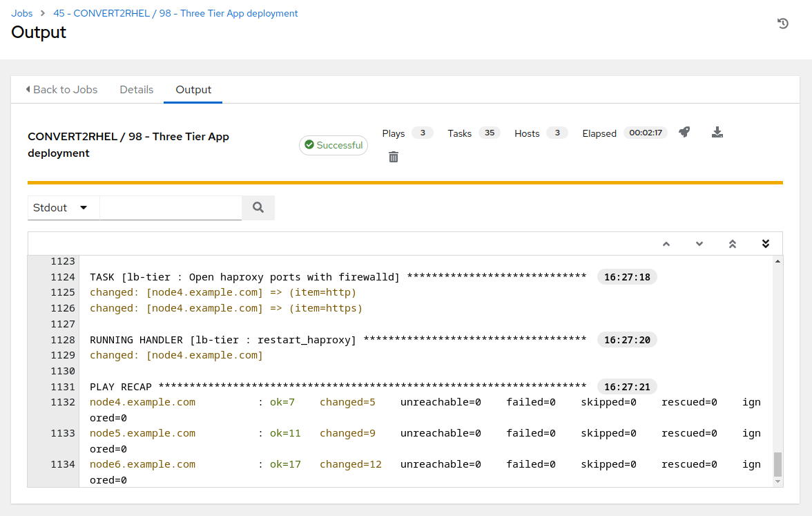The height and width of the screenshot is (516, 812).
Task: Open the CONVERT2RHEL job breadcrumb link
Action: 175,13
